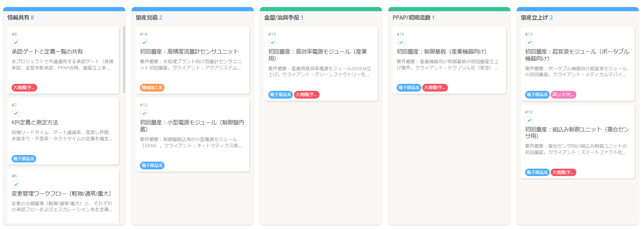644x229 pixels.
Task: Toggle the 電子部品系 tag on card #7
Action: [23, 159]
